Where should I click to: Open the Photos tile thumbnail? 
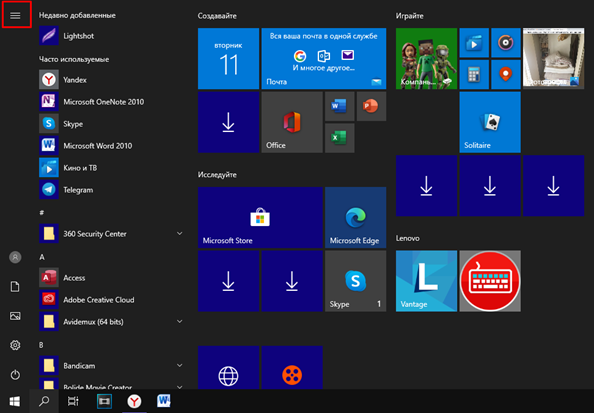pos(553,58)
